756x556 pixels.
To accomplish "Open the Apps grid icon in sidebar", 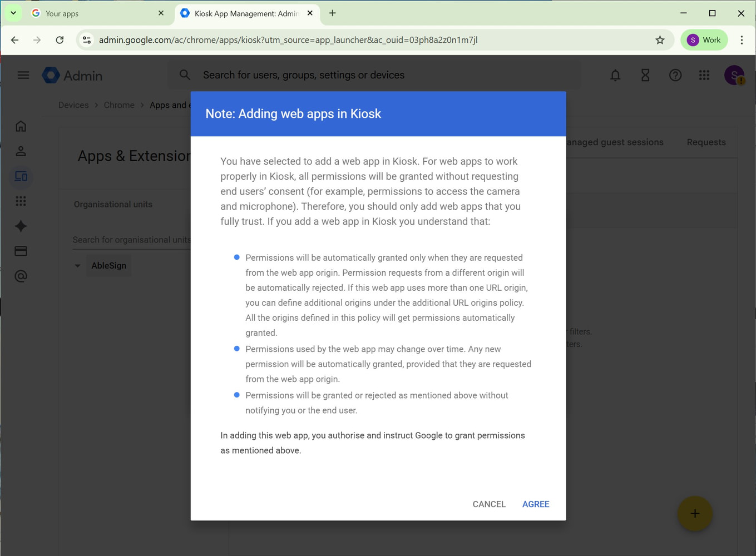I will pyautogui.click(x=21, y=201).
